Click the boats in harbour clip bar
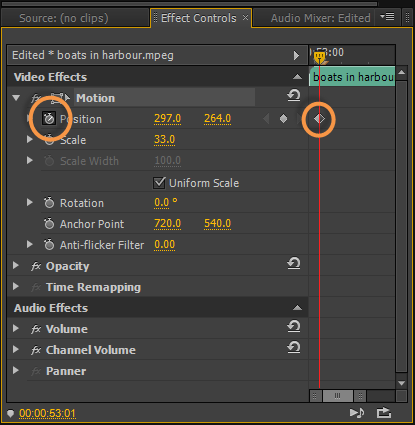Screen dimensions: 415x425 pos(352,77)
